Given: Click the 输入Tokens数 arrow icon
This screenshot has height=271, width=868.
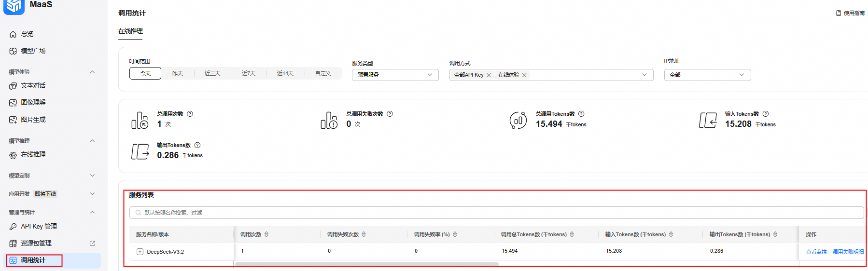Looking at the screenshot, I should pyautogui.click(x=708, y=120).
